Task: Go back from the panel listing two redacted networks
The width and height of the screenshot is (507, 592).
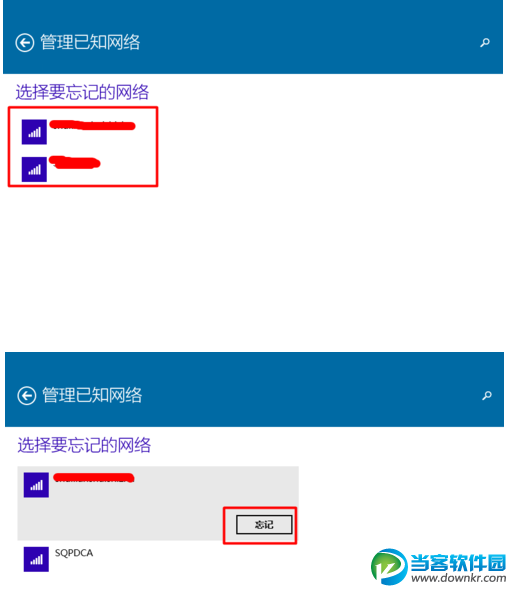Action: tap(25, 43)
